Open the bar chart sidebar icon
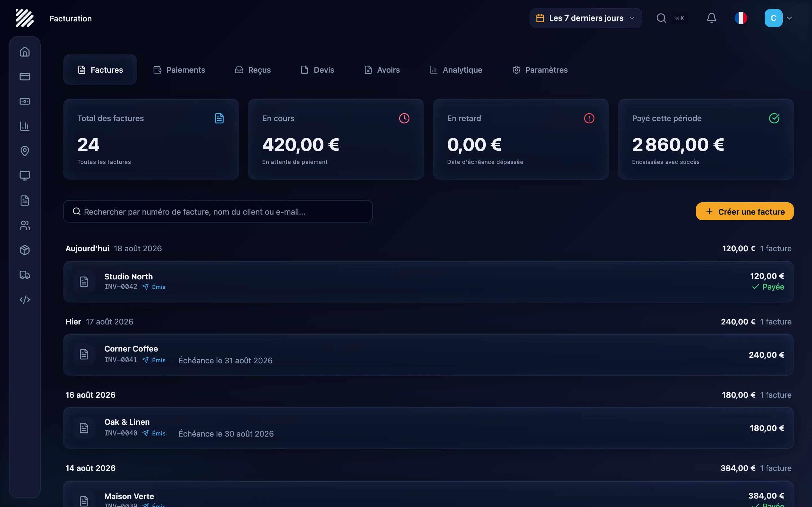This screenshot has height=507, width=812. coord(25,126)
